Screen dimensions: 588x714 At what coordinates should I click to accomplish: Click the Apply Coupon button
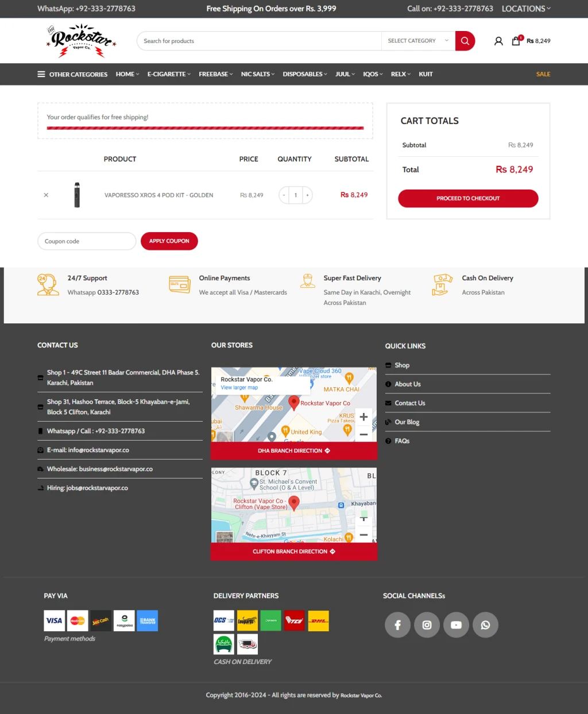[169, 241]
